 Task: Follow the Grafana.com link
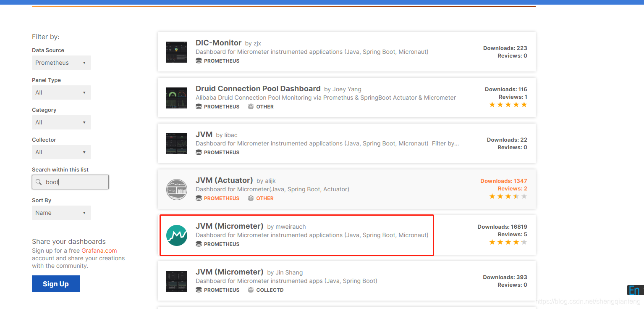tap(99, 251)
